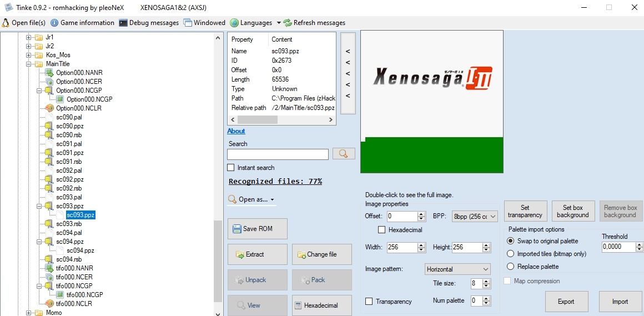Select the sc092.ppz pack icon
The width and height of the screenshot is (644, 316).
[49, 179]
